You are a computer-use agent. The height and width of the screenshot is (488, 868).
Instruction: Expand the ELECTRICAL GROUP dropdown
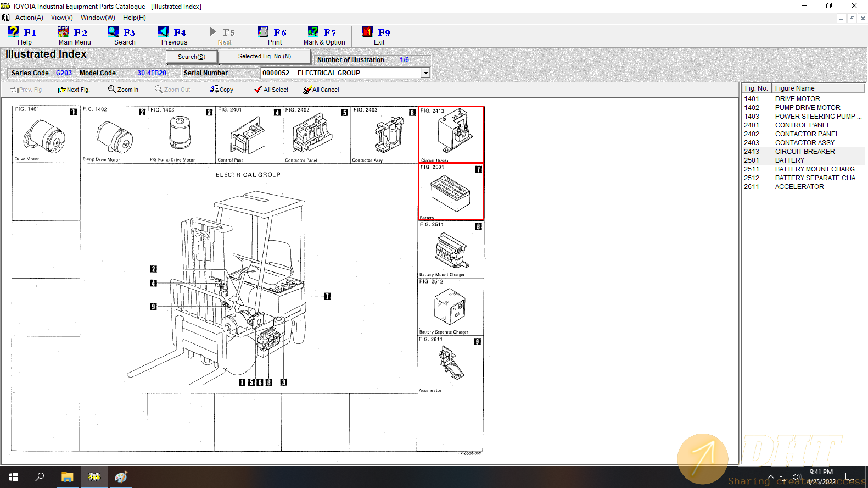coord(425,73)
